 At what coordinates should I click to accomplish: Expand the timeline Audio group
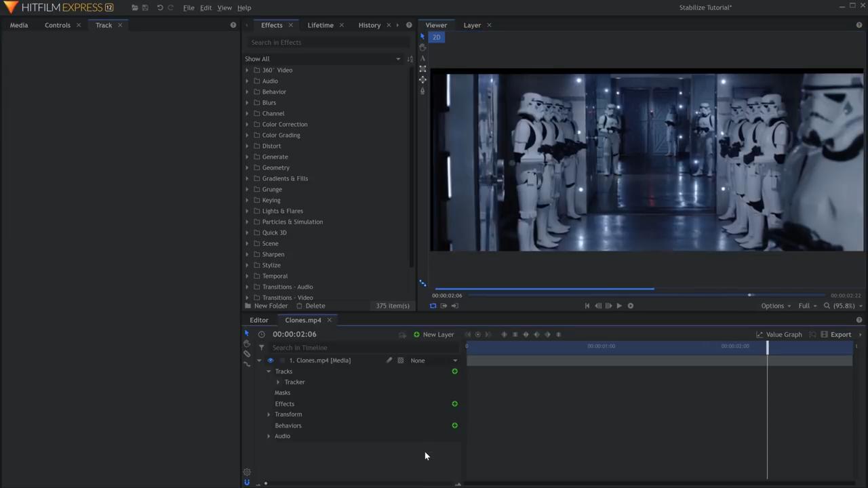click(269, 436)
